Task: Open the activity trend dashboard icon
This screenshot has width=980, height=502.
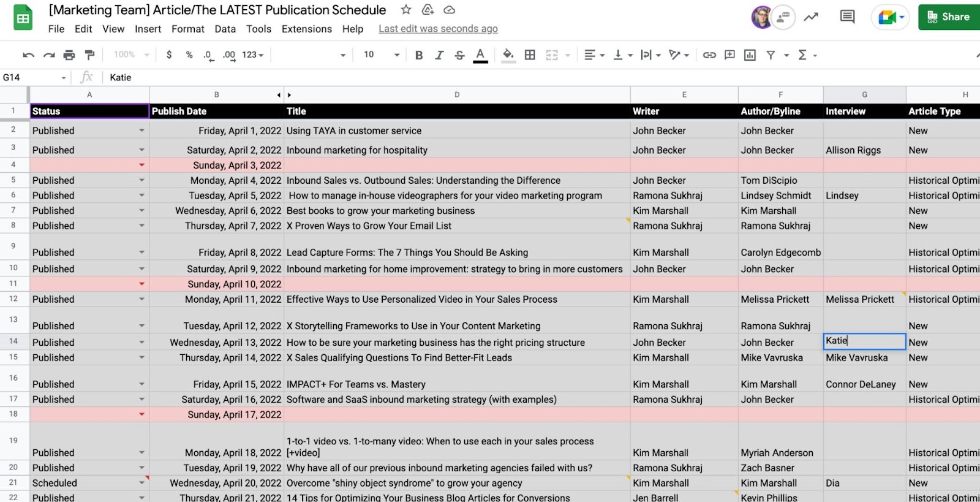Action: pyautogui.click(x=811, y=17)
